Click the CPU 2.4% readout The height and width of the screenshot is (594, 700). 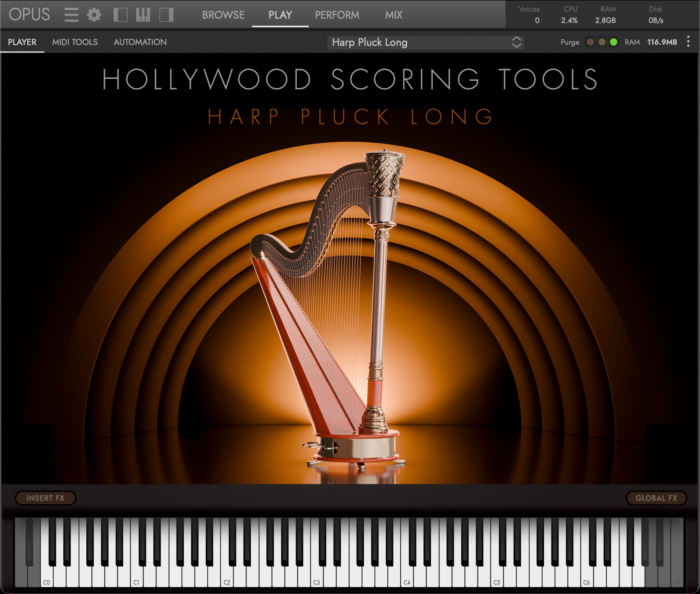(x=569, y=20)
